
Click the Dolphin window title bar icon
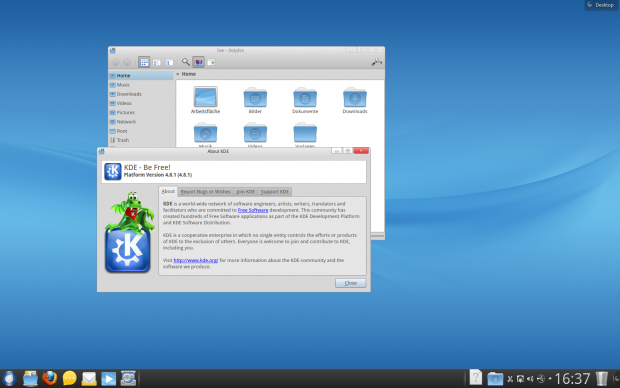[x=113, y=51]
